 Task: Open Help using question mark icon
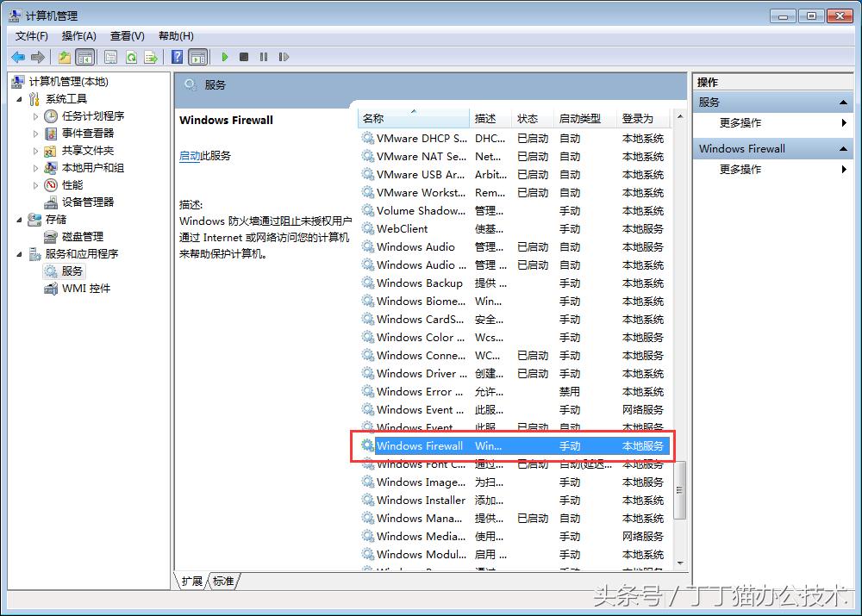click(x=175, y=57)
